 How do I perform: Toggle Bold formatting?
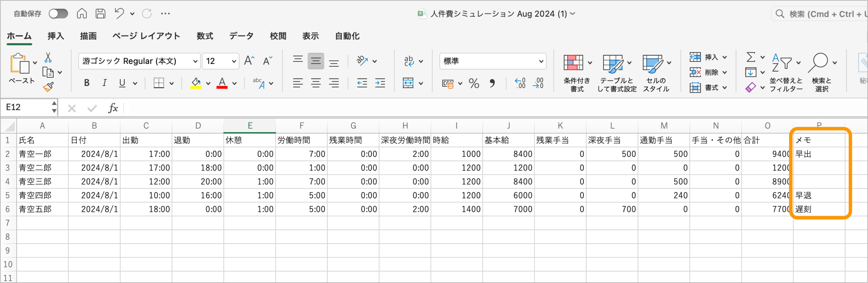(87, 83)
